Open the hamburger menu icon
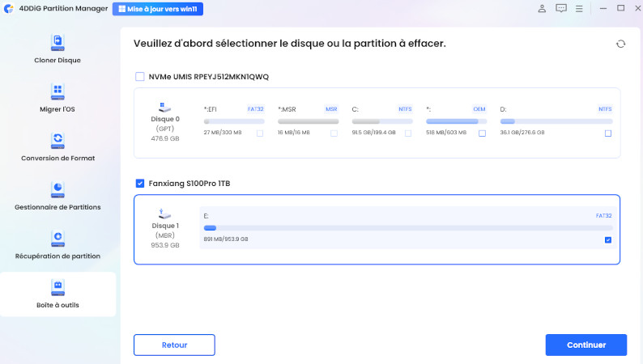Screen dimensions: 643x364 pyautogui.click(x=579, y=9)
